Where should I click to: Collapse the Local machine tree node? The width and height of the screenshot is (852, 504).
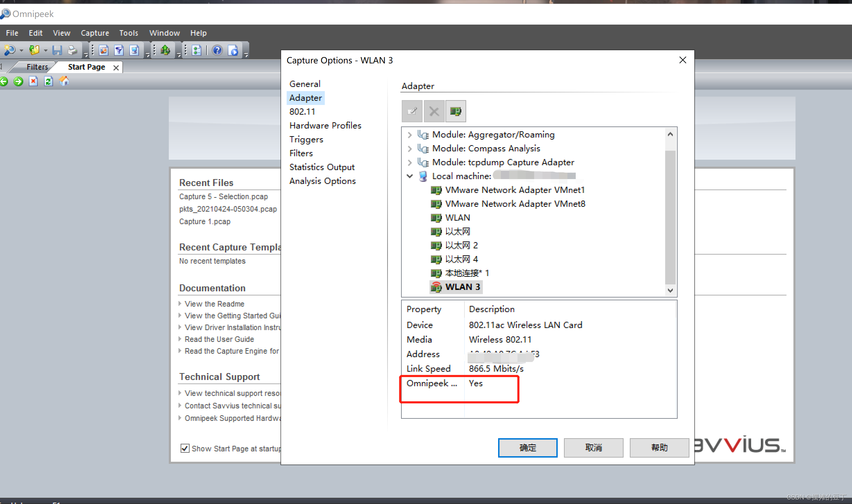(410, 176)
